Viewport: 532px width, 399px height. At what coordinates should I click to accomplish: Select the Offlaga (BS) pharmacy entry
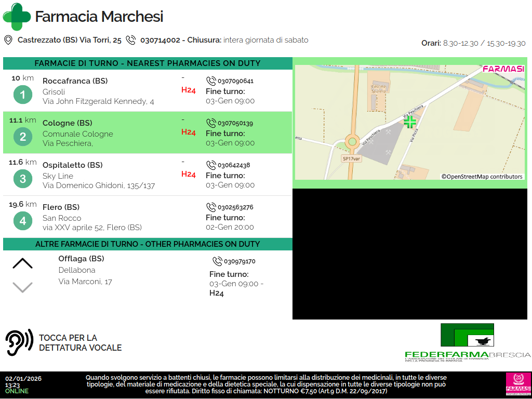pyautogui.click(x=81, y=259)
